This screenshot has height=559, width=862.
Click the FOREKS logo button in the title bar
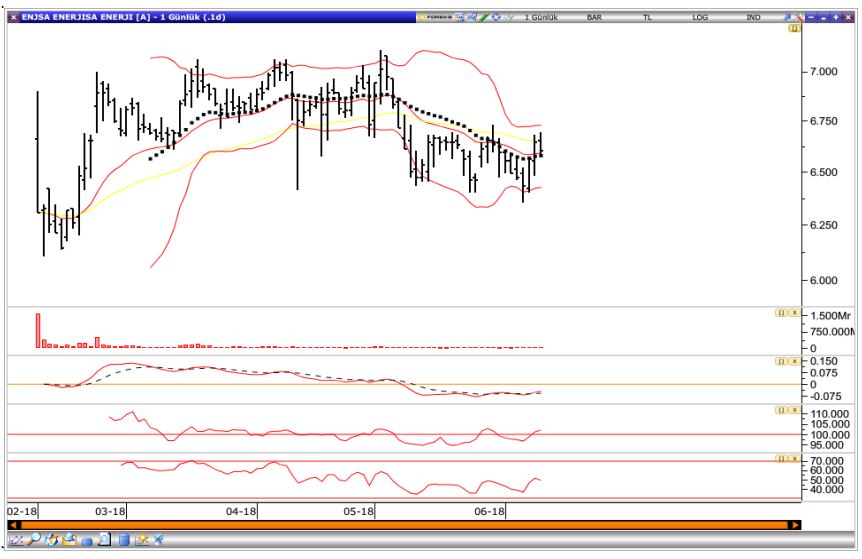click(435, 17)
